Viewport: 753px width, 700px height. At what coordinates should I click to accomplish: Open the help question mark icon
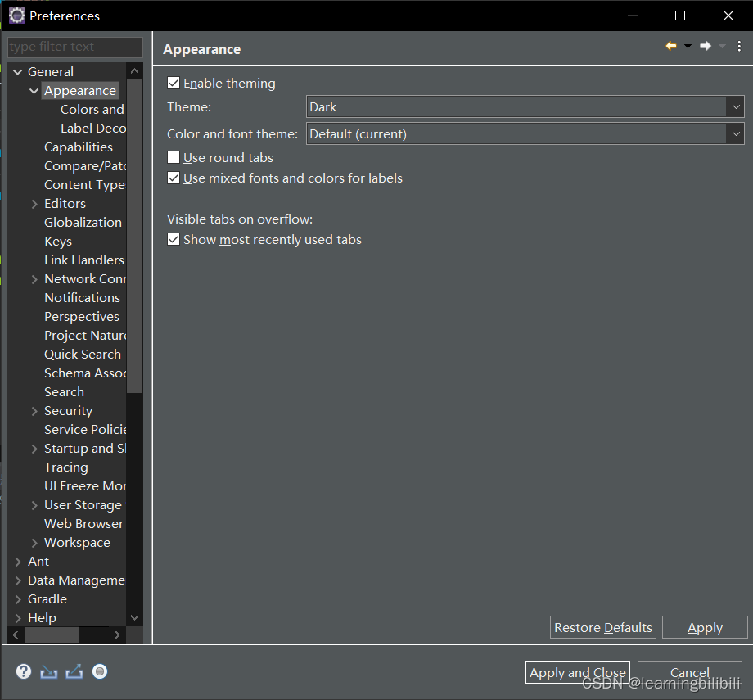click(x=24, y=671)
